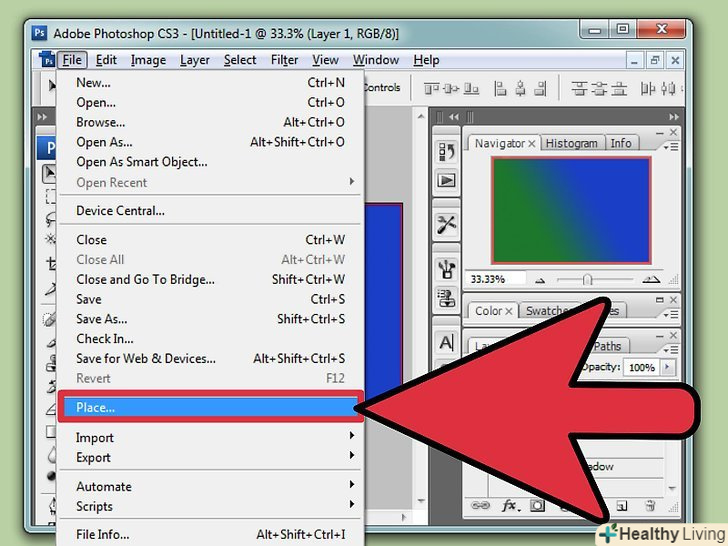Open the Select menu

(240, 60)
